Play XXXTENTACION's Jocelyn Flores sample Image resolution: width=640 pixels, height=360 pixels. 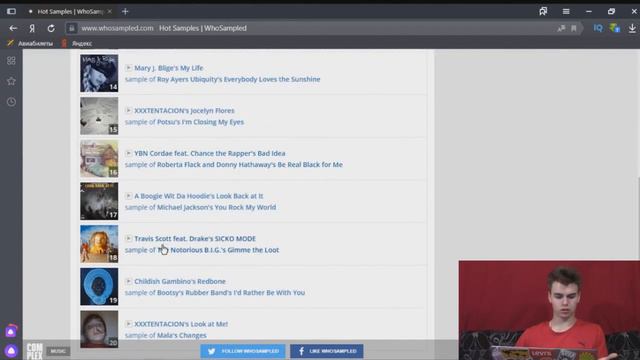128,110
